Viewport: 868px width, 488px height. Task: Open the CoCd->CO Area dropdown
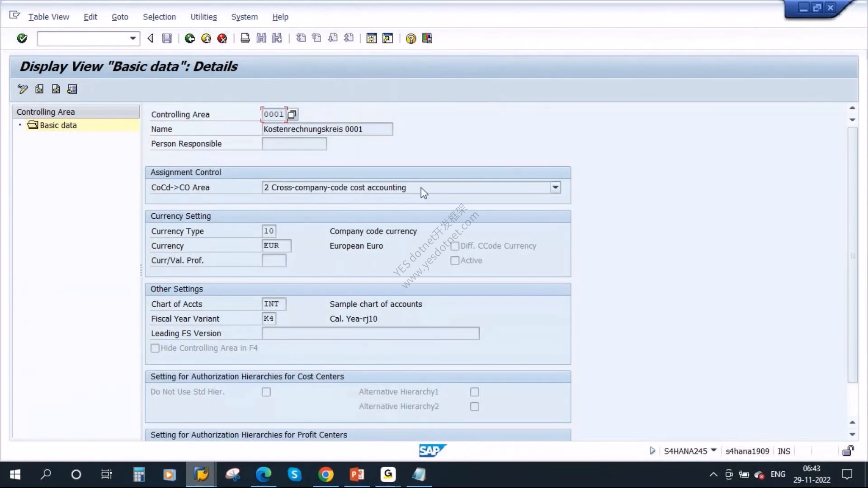point(555,188)
